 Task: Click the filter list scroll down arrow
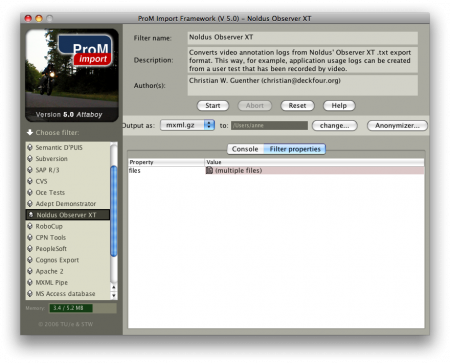[x=114, y=295]
